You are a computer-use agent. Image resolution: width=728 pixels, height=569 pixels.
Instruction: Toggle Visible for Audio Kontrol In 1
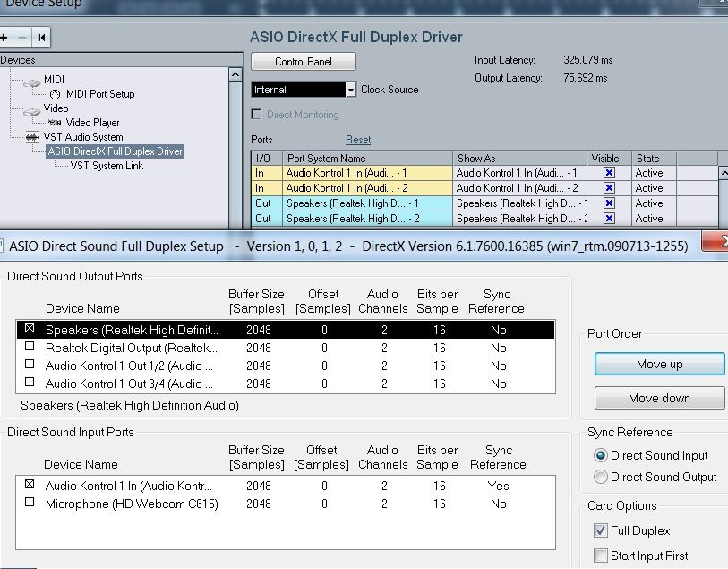609,173
